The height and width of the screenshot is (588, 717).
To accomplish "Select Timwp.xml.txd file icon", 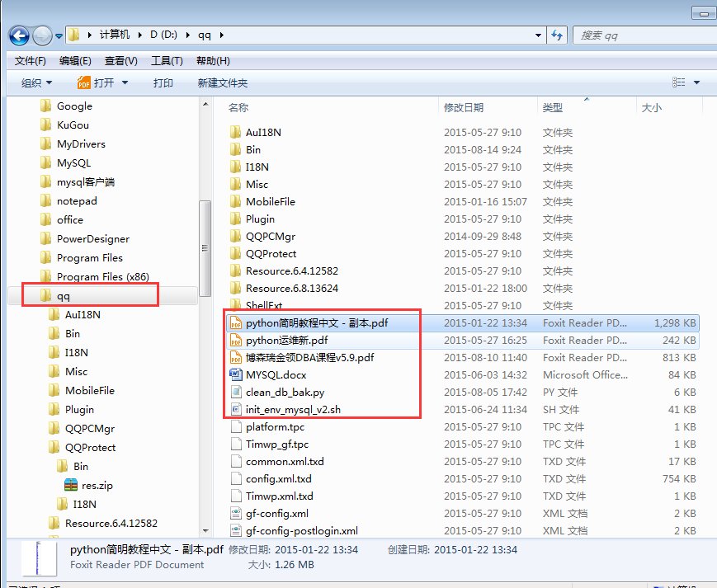I will click(x=236, y=496).
